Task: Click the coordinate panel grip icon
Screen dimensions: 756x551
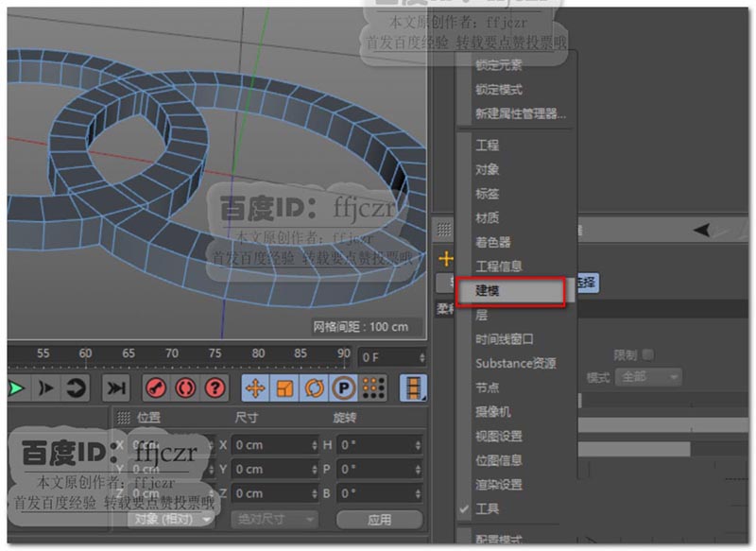Action: tap(124, 418)
